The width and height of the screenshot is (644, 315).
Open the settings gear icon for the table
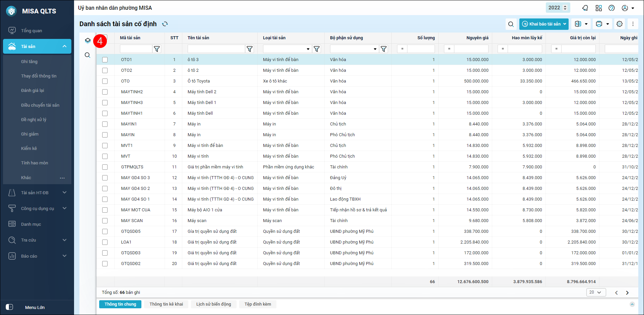(620, 24)
